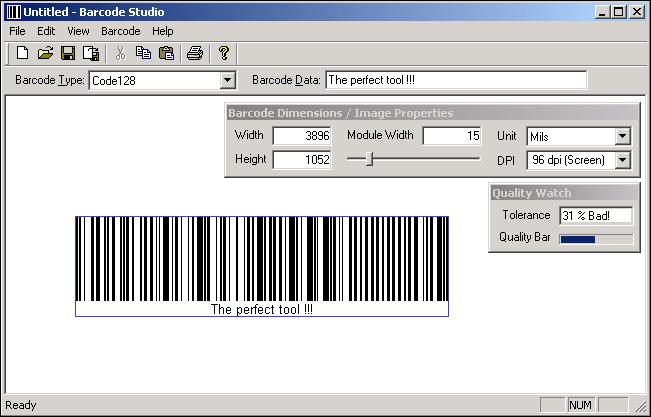The width and height of the screenshot is (651, 417).
Task: Click the 'Module Width' label
Action: (380, 135)
